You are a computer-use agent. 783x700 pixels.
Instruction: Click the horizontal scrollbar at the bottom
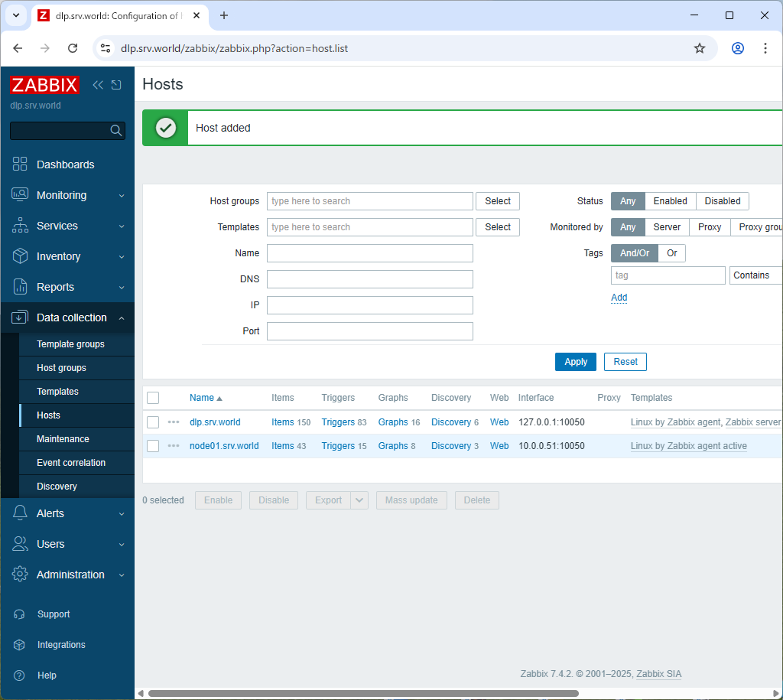coord(363,693)
